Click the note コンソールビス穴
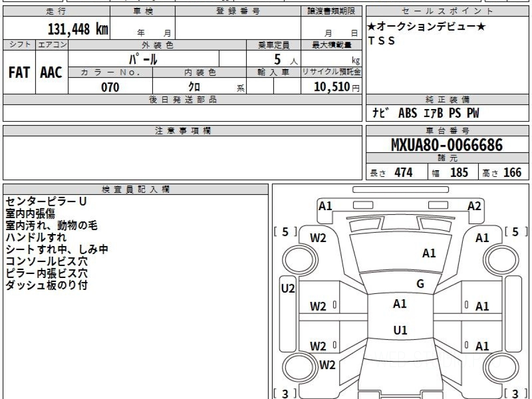This screenshot has height=399, width=532. [46, 262]
